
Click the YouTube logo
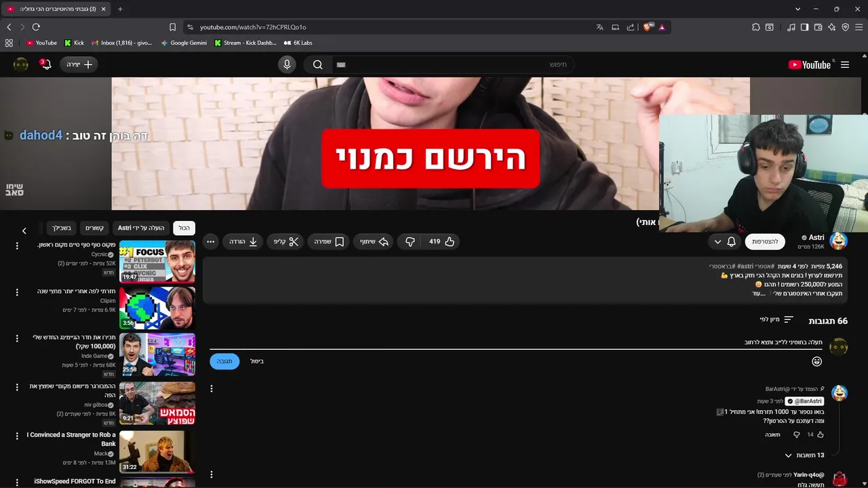coord(810,64)
